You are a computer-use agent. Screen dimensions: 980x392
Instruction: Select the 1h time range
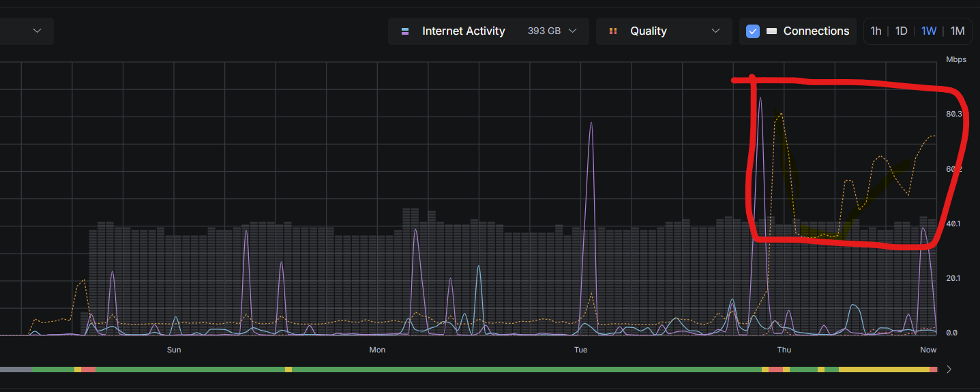pos(876,31)
